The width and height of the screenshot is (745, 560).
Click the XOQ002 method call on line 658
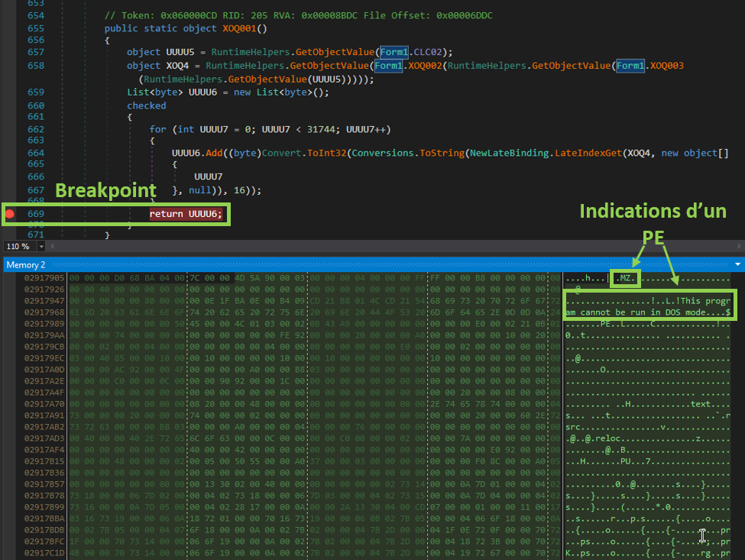(x=426, y=66)
